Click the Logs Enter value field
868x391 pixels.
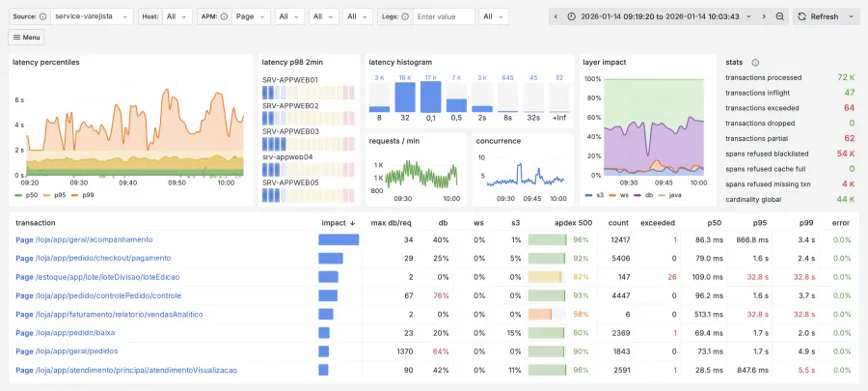pyautogui.click(x=444, y=16)
